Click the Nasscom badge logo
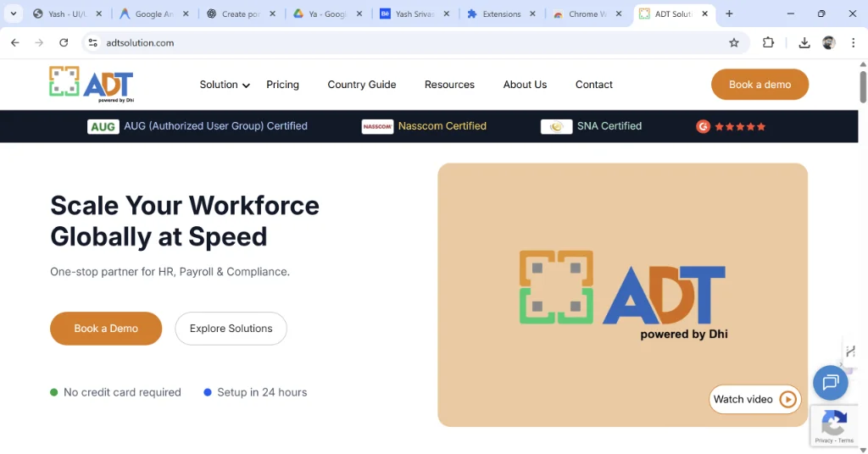This screenshot has height=454, width=868. 377,127
